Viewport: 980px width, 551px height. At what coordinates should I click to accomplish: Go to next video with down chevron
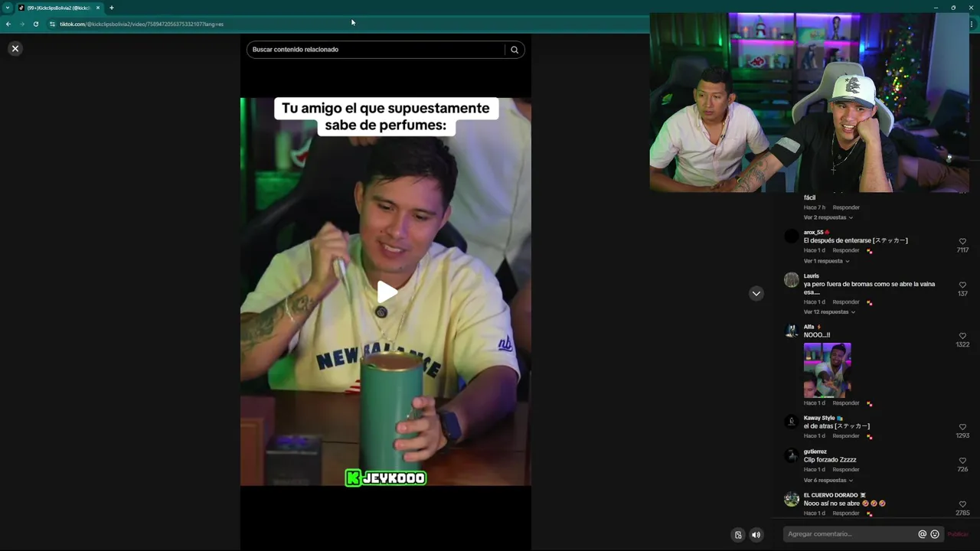click(756, 293)
